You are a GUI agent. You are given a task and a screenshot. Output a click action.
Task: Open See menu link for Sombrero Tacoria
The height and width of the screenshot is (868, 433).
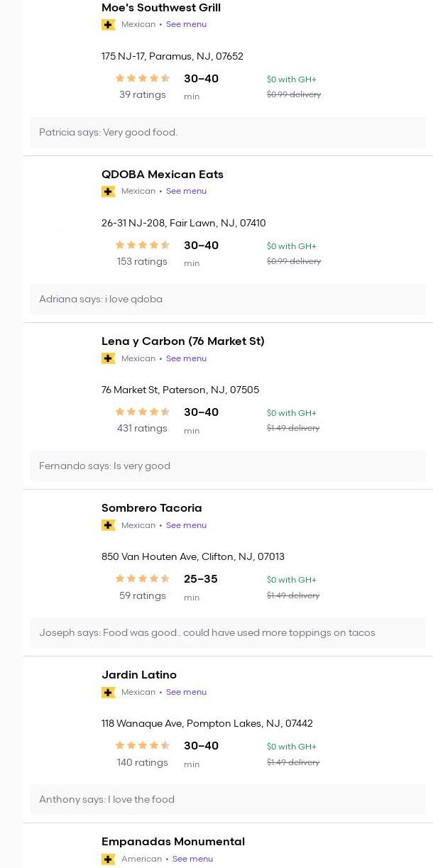coord(186,525)
